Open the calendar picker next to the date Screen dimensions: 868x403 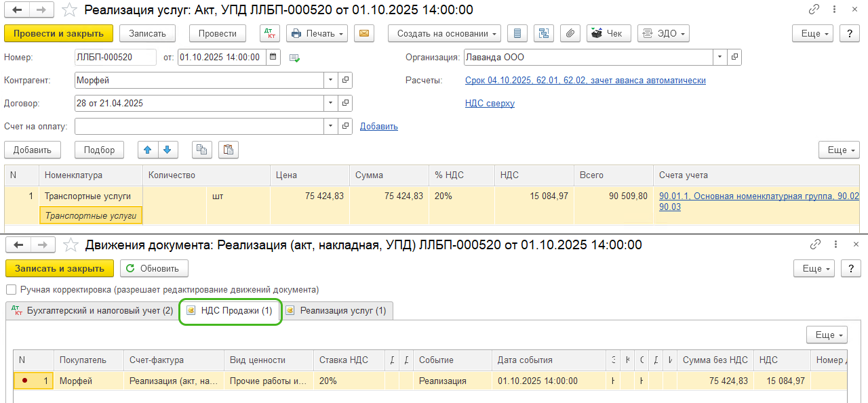[273, 58]
